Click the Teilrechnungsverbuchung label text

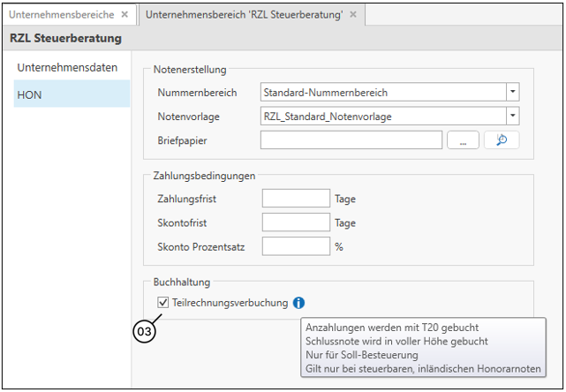230,303
